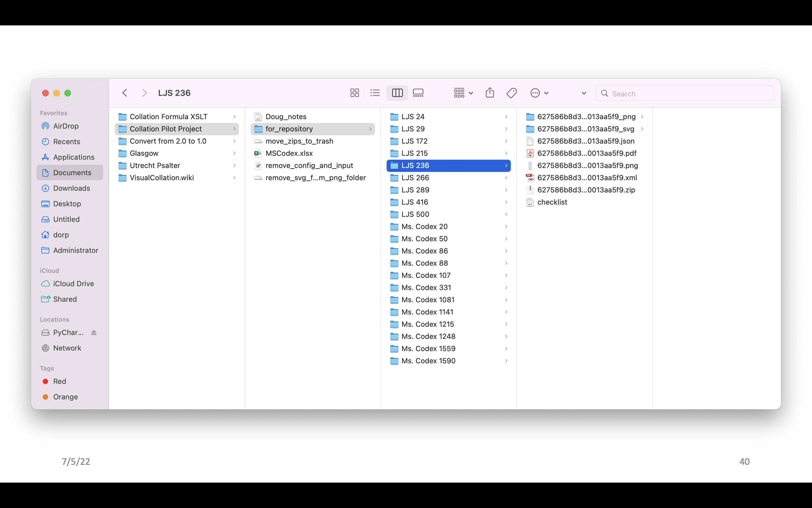Image resolution: width=812 pixels, height=508 pixels.
Task: Select the LJS 500 folder
Action: 449,214
